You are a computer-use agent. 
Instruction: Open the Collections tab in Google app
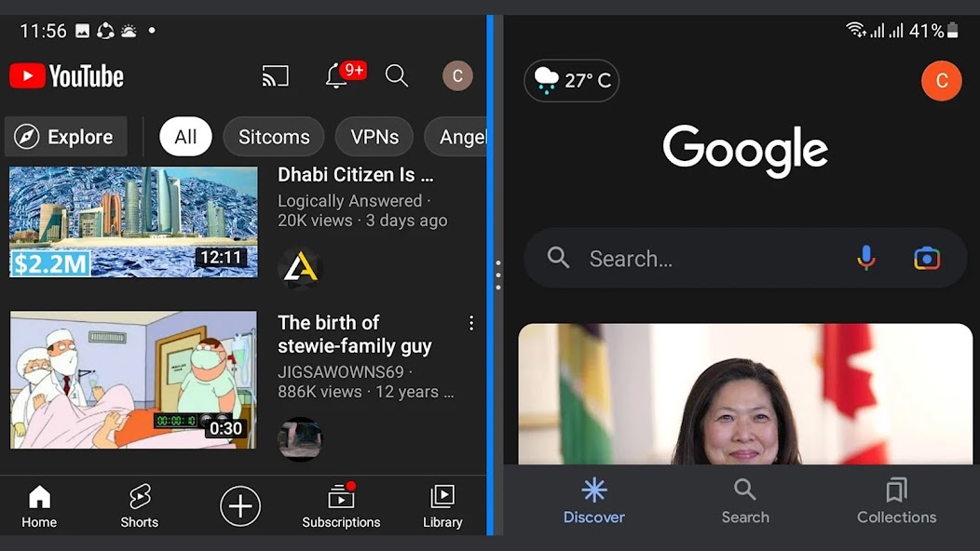coord(896,502)
